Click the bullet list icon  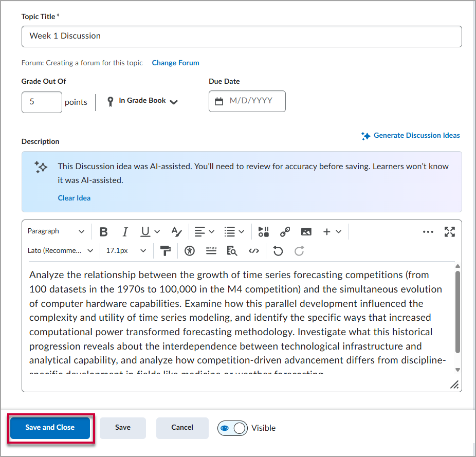click(229, 232)
